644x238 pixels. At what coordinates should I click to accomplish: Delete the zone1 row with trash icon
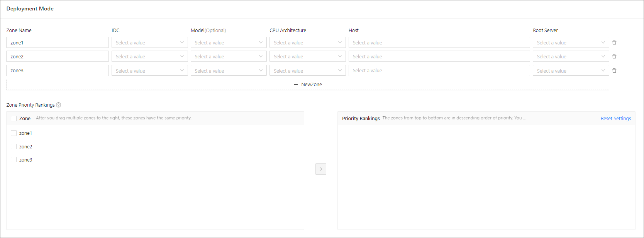click(614, 42)
